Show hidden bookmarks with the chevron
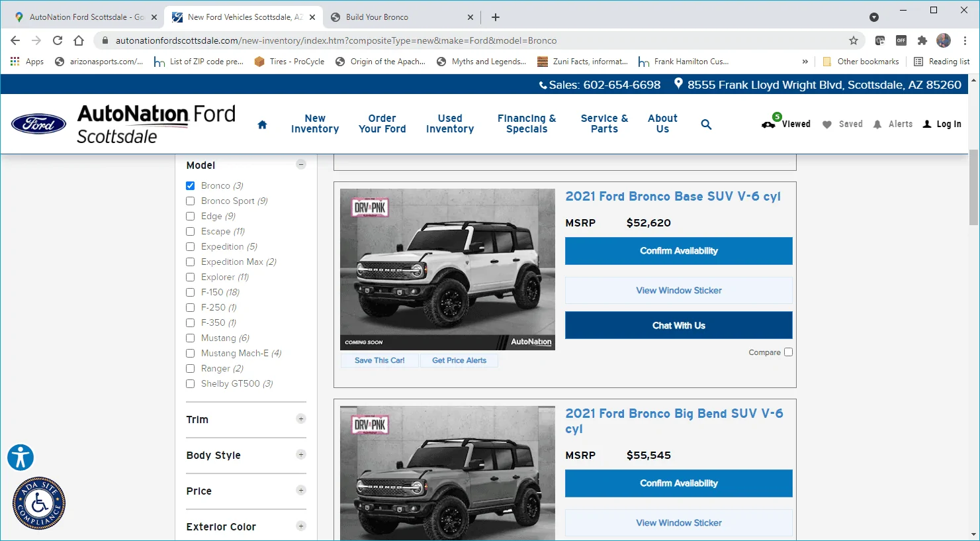The width and height of the screenshot is (980, 541). (x=805, y=62)
